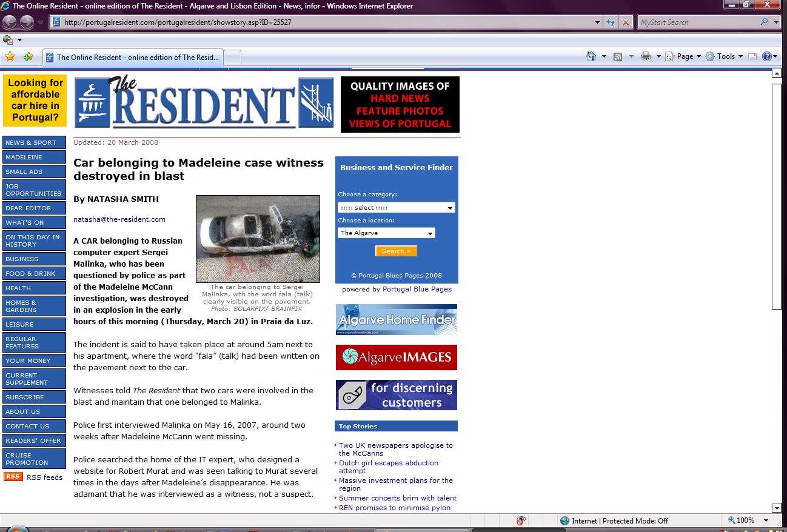Click the Home icon in command bar
This screenshot has width=787, height=532.
(x=591, y=56)
